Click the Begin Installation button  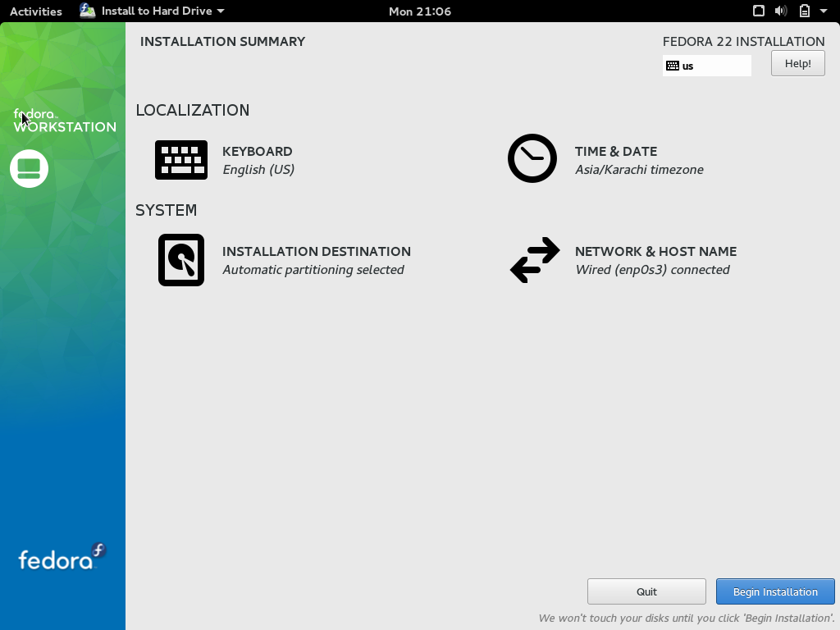[775, 591]
